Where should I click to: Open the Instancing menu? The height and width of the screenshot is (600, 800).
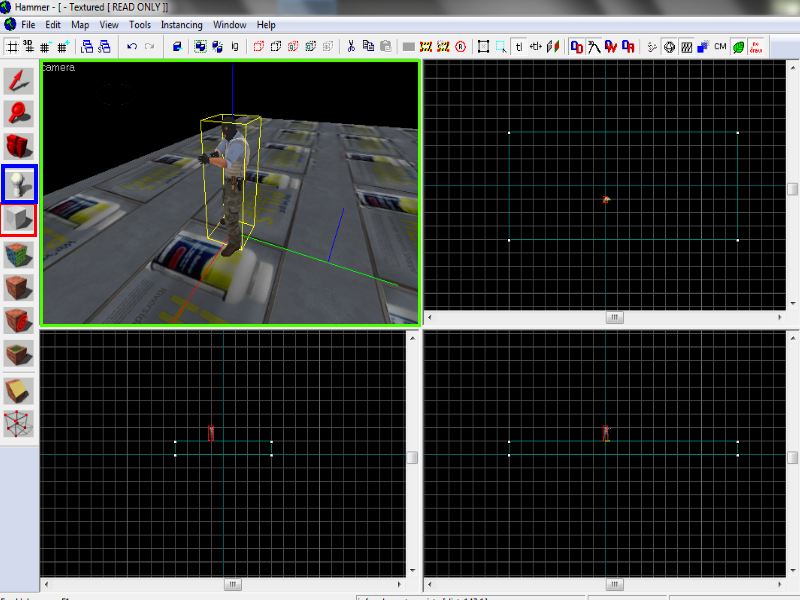[x=181, y=24]
